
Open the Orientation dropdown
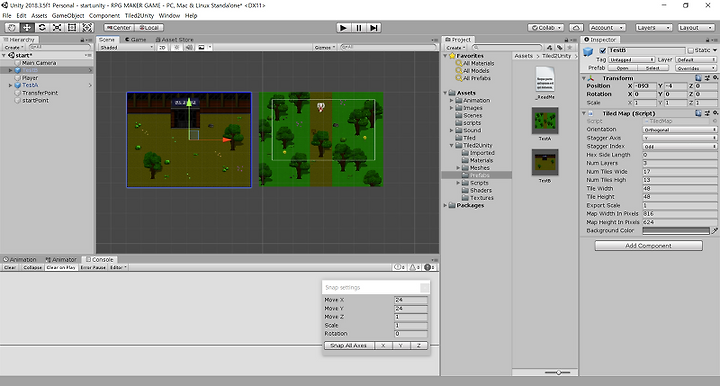[x=680, y=129]
